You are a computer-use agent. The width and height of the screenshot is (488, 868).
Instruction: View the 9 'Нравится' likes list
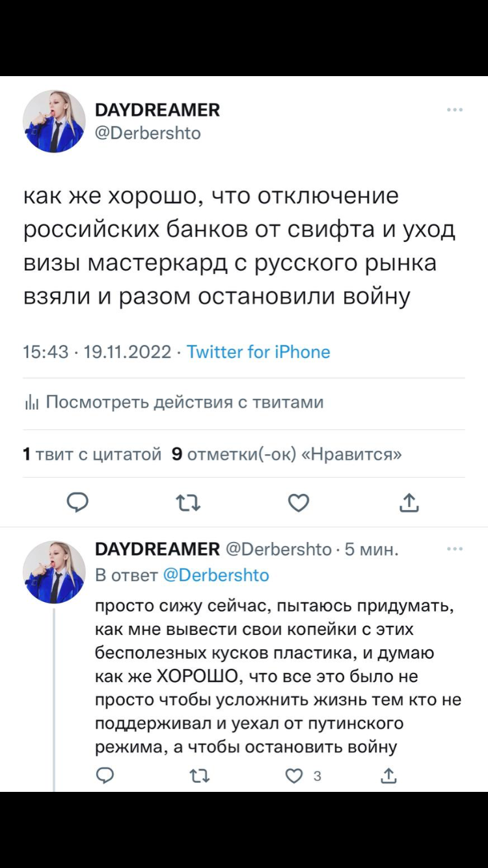click(x=287, y=454)
